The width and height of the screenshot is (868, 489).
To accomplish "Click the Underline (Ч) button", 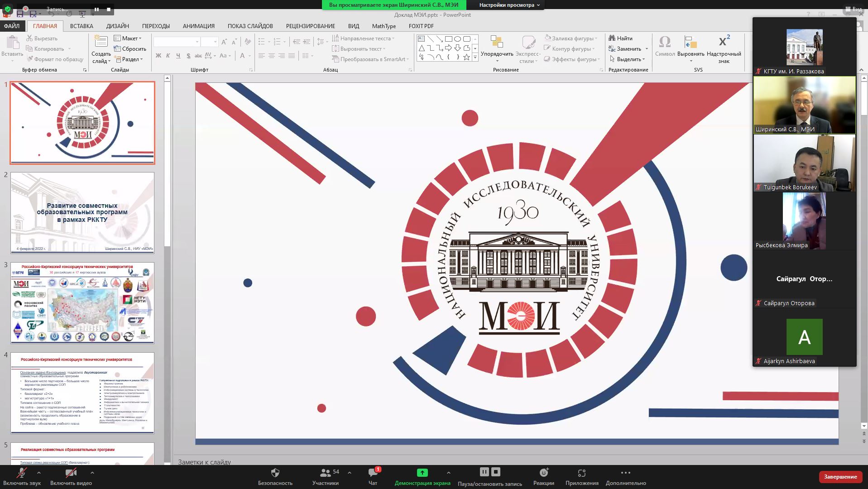I will (x=178, y=56).
